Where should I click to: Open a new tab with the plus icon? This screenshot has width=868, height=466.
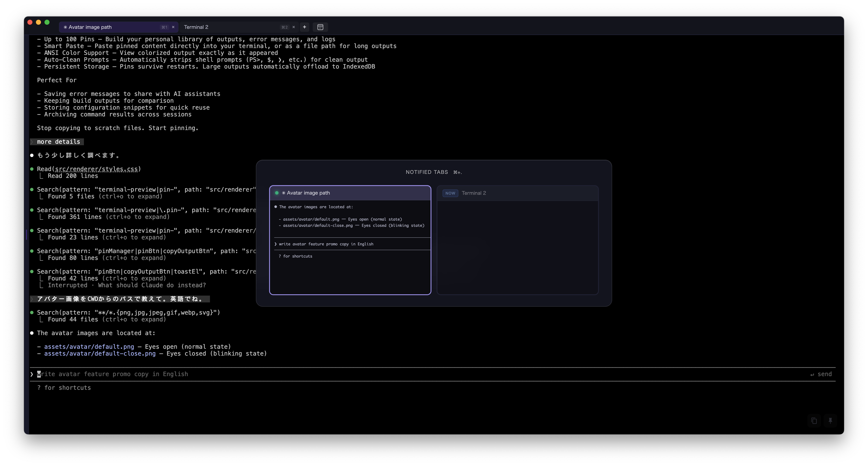304,27
